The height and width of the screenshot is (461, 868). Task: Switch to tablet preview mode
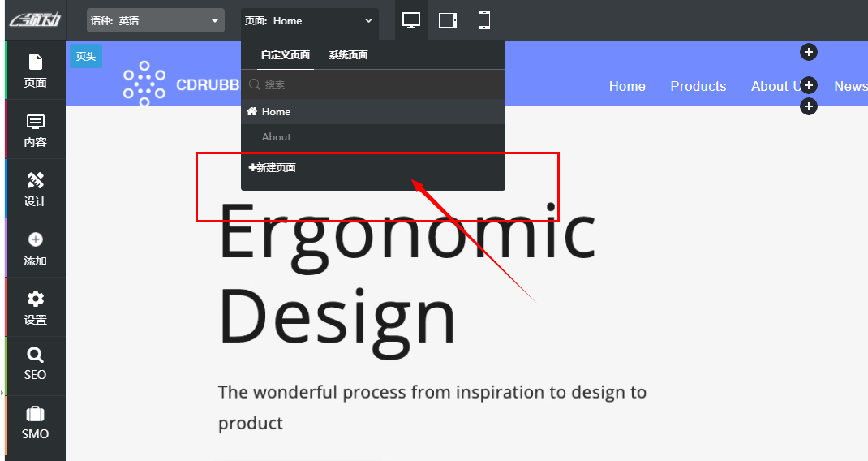(448, 20)
